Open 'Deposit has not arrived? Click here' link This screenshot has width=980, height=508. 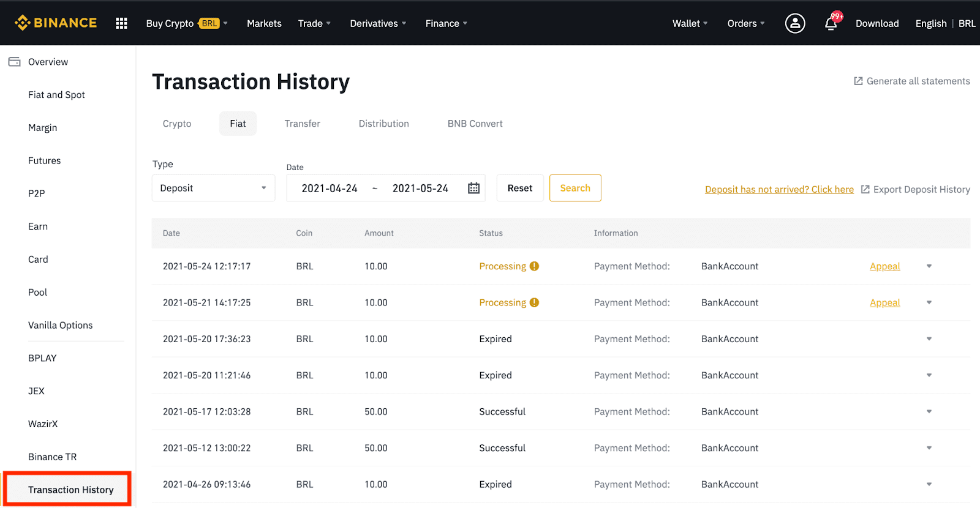pyautogui.click(x=779, y=190)
